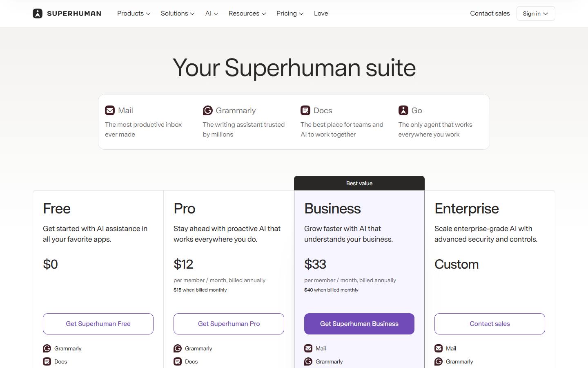Click Get Superhuman Pro button
588x368 pixels.
click(x=229, y=324)
